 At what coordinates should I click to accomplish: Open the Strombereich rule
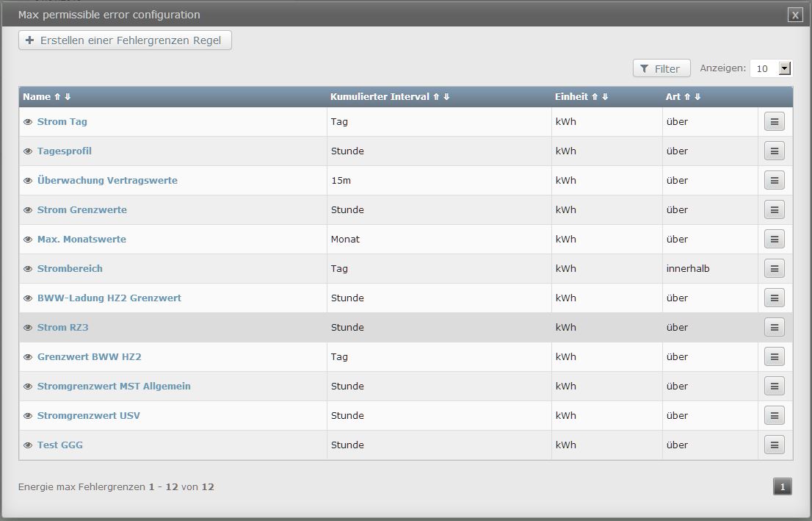point(70,268)
